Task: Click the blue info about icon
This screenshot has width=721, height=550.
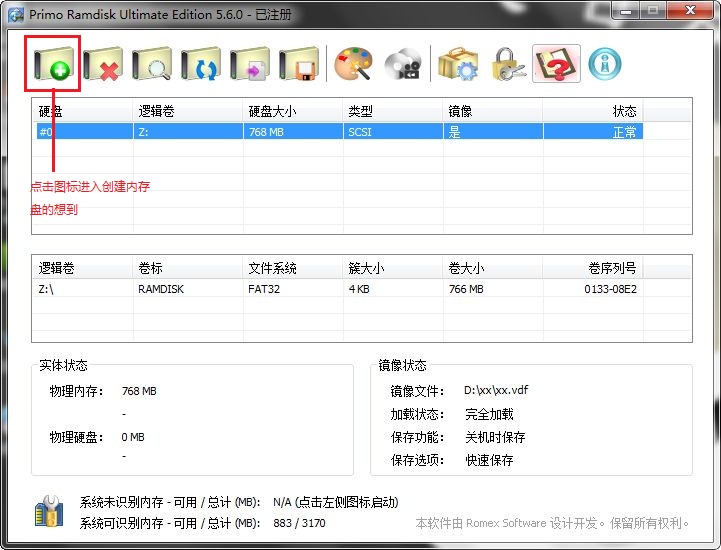Action: pos(605,63)
